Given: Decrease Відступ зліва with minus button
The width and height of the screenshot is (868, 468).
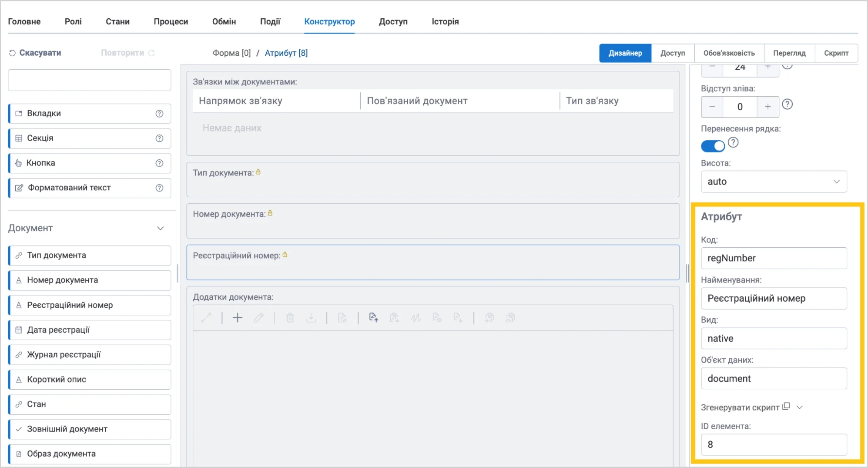Looking at the screenshot, I should (712, 107).
